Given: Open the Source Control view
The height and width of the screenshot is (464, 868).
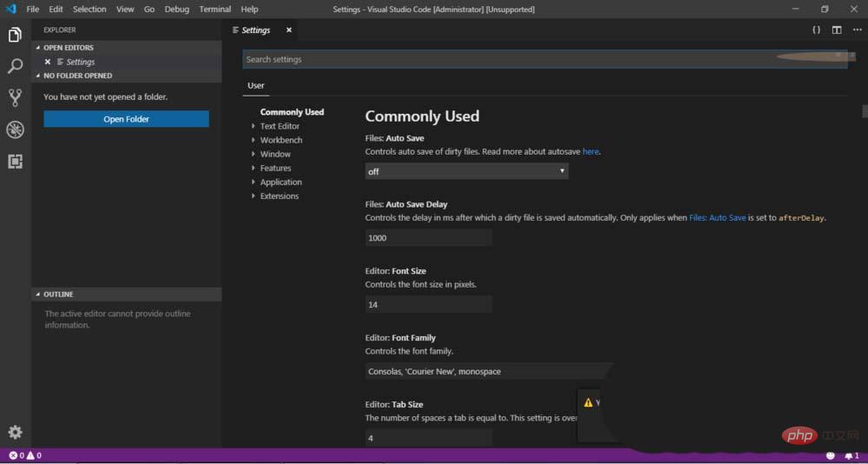Looking at the screenshot, I should [15, 97].
